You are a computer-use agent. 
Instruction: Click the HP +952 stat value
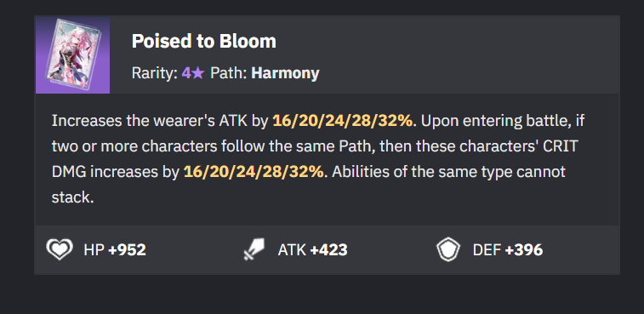(115, 250)
